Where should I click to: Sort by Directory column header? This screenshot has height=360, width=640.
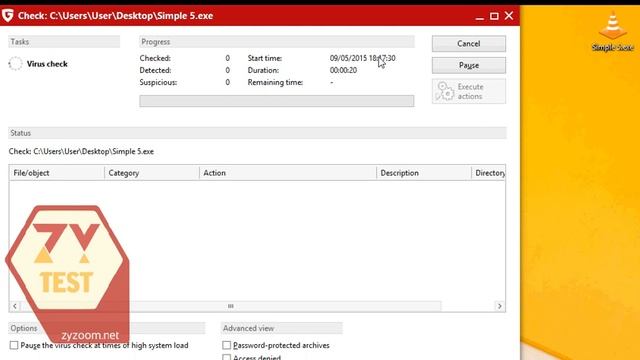(489, 173)
